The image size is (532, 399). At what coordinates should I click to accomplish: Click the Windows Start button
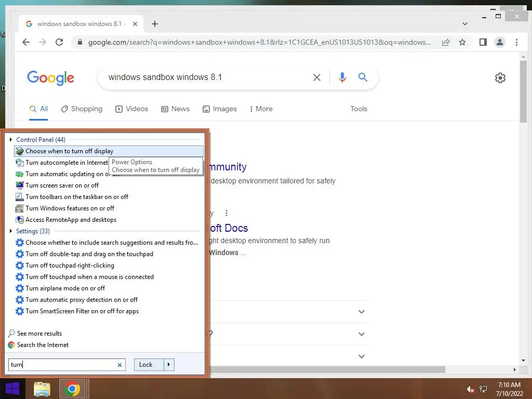[x=12, y=389]
